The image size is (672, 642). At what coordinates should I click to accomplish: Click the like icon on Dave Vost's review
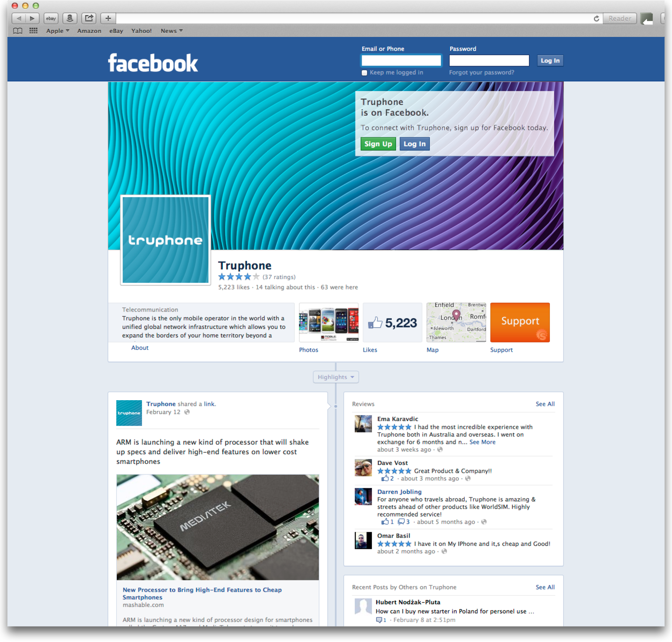tap(385, 478)
